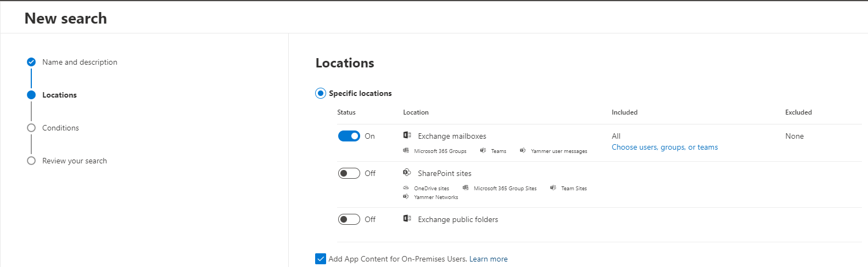Viewport: 868px width, 267px height.
Task: Click the Yammer user messages icon
Action: (523, 150)
